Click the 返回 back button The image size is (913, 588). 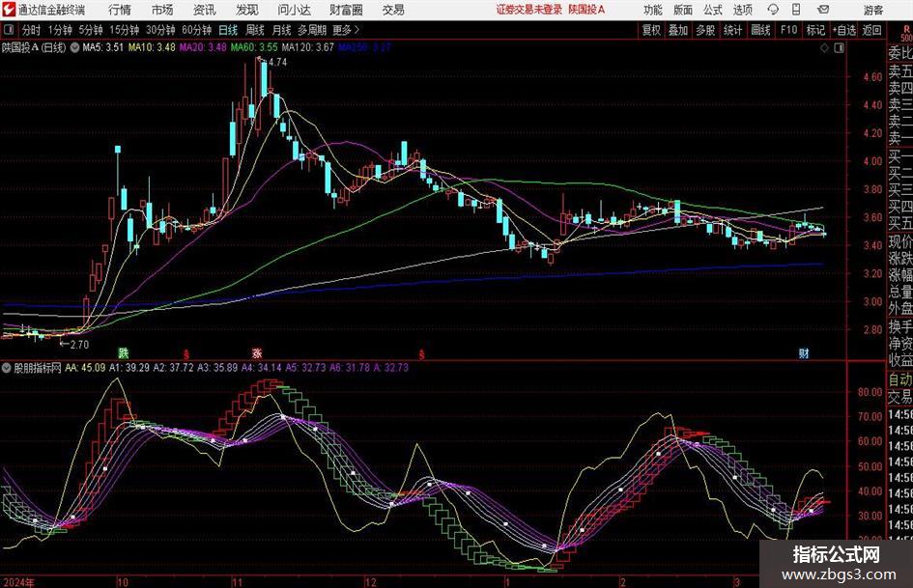(x=872, y=30)
